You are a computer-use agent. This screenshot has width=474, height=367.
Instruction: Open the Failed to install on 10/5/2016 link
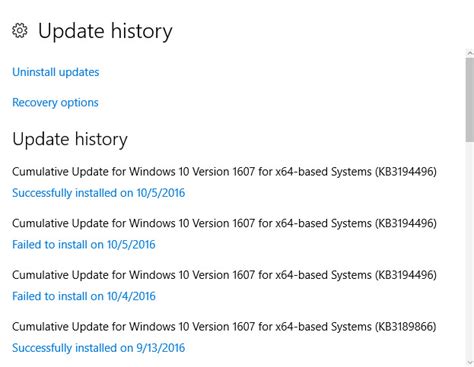[x=84, y=244]
